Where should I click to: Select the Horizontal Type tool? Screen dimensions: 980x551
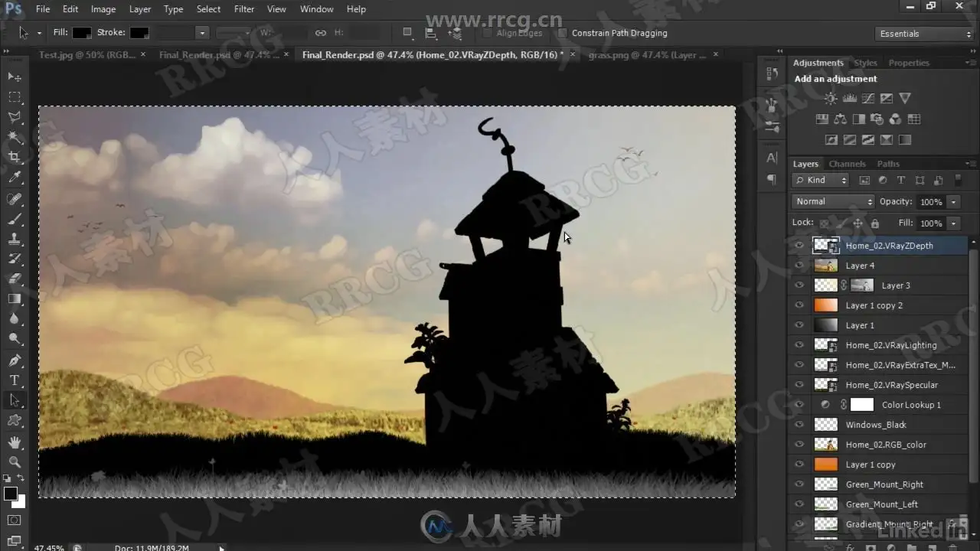15,380
